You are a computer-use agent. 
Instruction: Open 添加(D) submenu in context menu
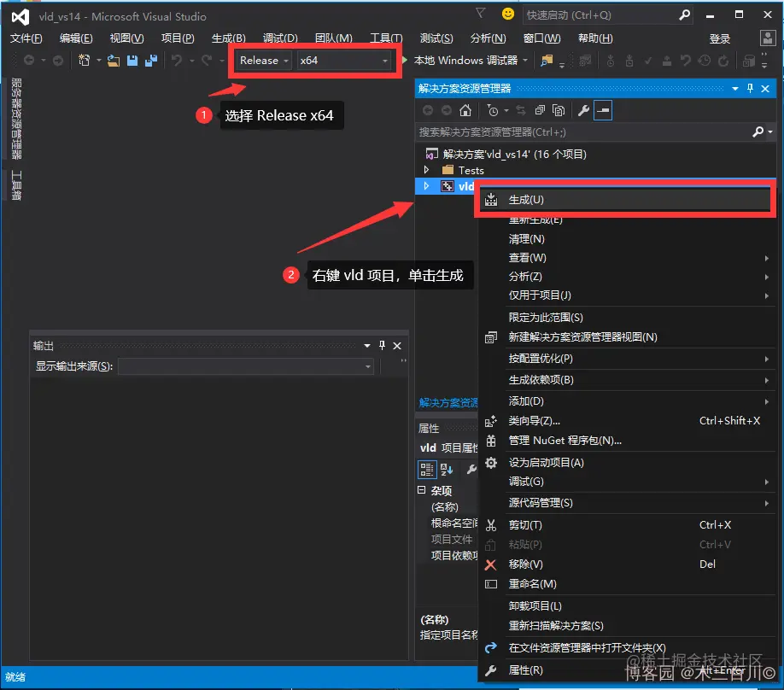[x=625, y=401]
